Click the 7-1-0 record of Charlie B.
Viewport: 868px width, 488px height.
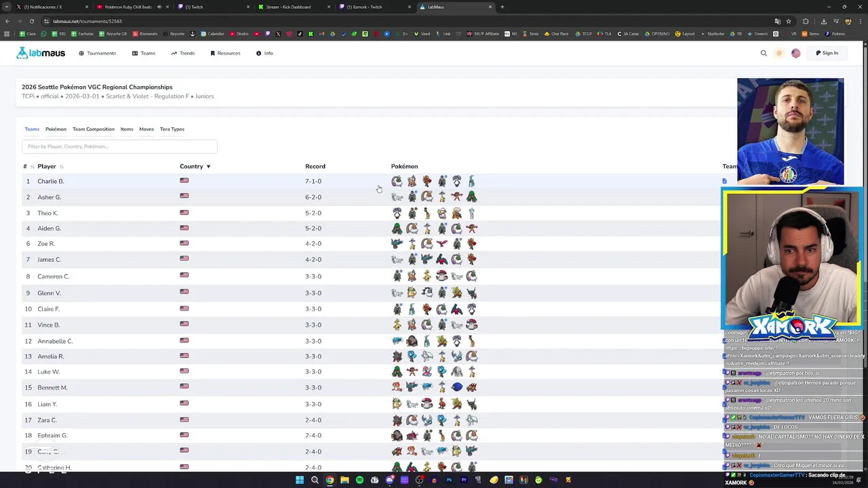pos(313,181)
